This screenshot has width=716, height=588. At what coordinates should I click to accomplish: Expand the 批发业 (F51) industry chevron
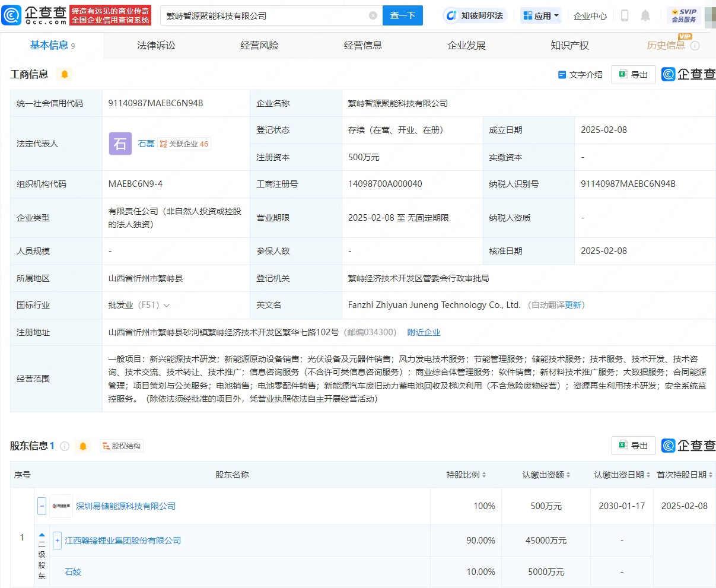[x=166, y=306]
